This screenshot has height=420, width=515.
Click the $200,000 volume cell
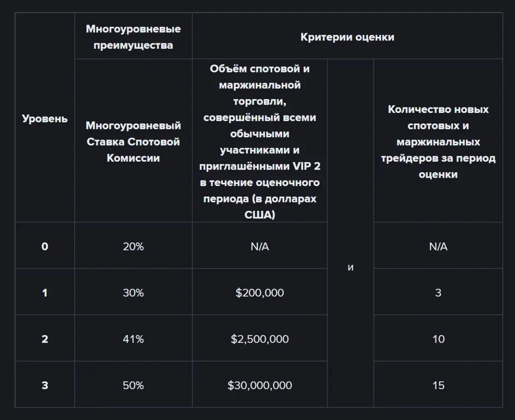point(259,292)
